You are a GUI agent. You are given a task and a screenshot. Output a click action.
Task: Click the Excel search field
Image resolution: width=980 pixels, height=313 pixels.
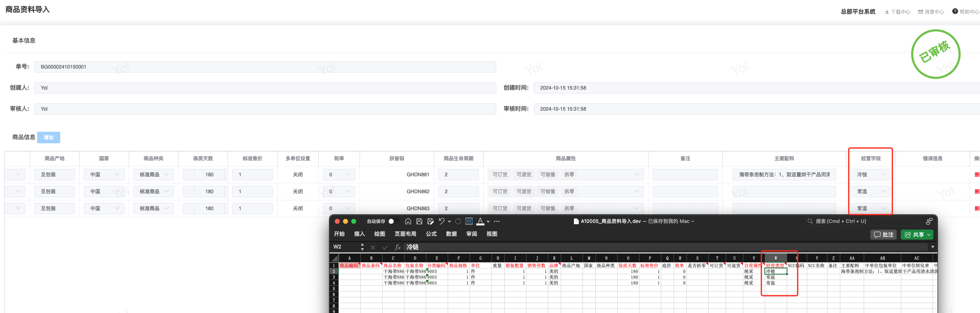pyautogui.click(x=862, y=221)
